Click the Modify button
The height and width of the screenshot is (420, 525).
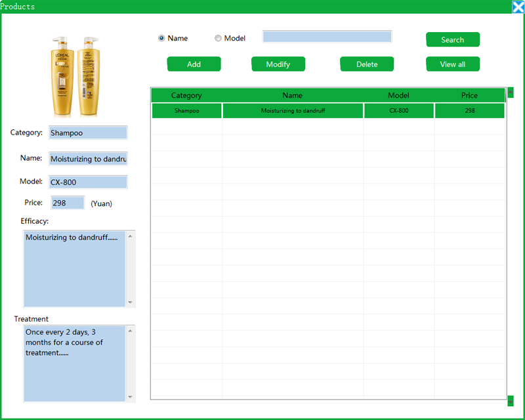278,64
